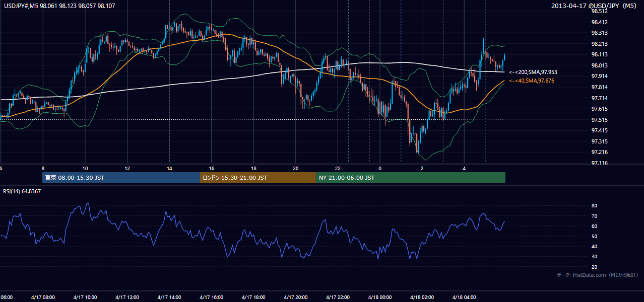
Task: Click price axis value 97.216
Action: [600, 152]
